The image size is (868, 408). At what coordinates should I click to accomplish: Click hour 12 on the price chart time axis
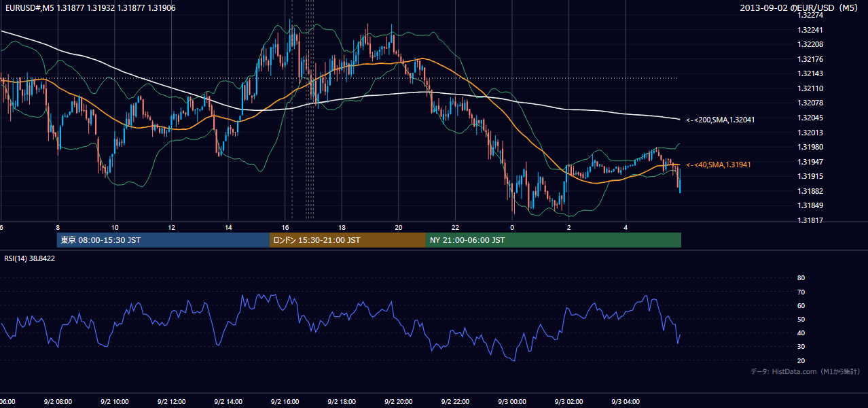pos(172,227)
